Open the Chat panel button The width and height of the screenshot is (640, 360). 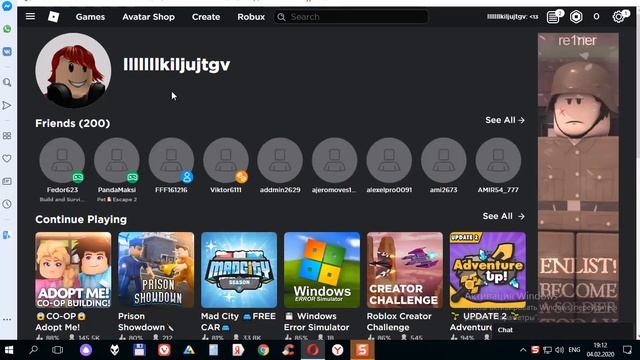point(505,330)
